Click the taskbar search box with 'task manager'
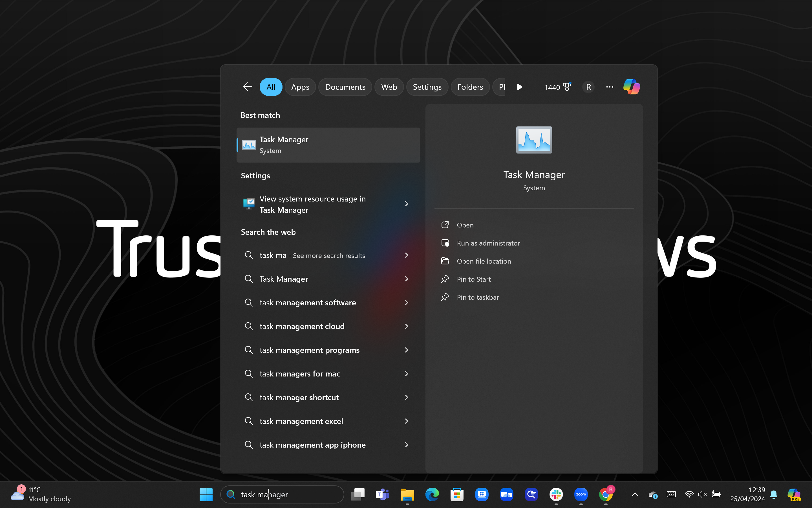Screen dimensions: 812x508 [x=282, y=494]
